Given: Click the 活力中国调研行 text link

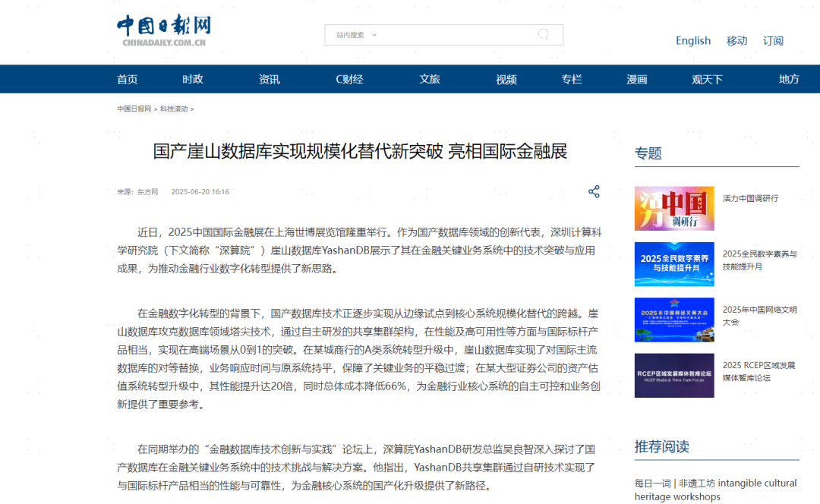Looking at the screenshot, I should click(750, 199).
